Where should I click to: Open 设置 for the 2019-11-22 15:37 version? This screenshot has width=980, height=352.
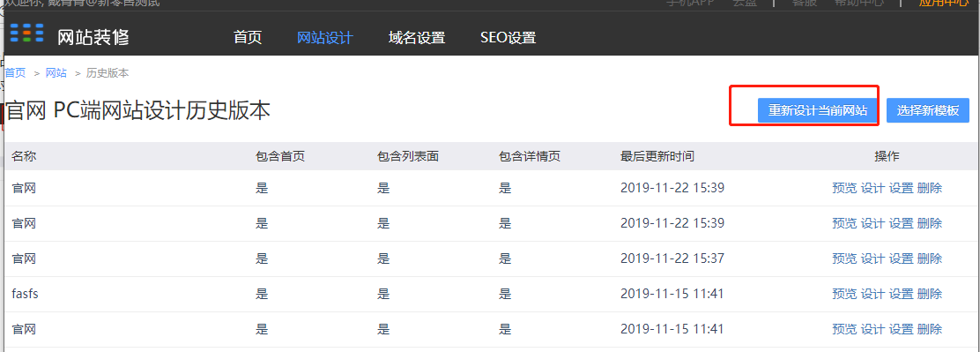click(x=902, y=258)
